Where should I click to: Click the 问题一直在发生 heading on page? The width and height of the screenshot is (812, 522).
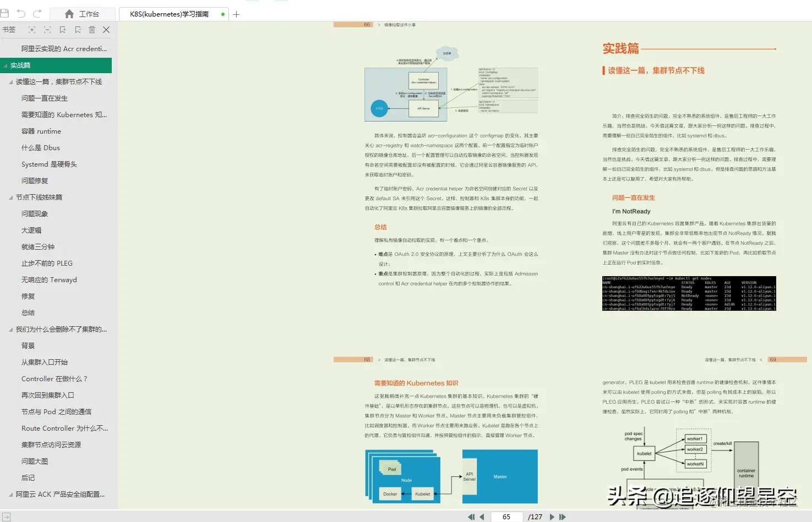click(634, 198)
